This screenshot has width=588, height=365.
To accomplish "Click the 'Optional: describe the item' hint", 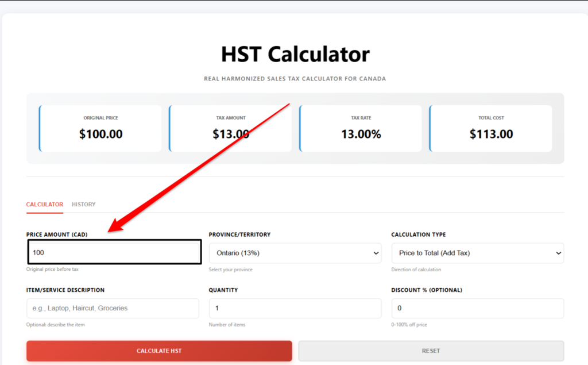I will click(56, 325).
